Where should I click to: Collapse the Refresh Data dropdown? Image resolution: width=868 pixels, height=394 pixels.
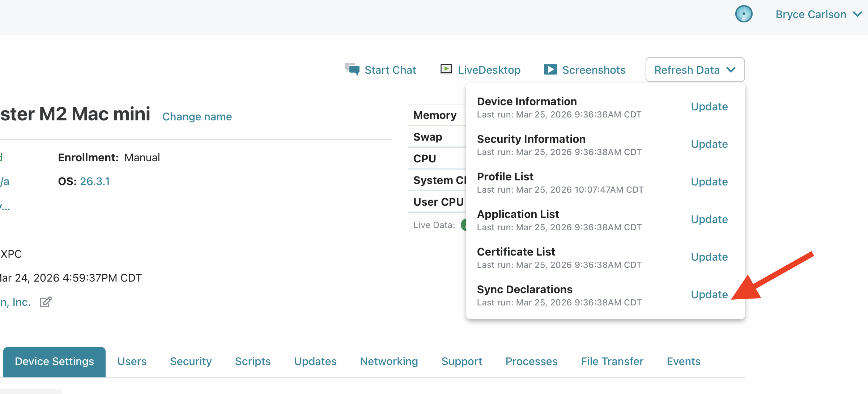click(x=695, y=70)
